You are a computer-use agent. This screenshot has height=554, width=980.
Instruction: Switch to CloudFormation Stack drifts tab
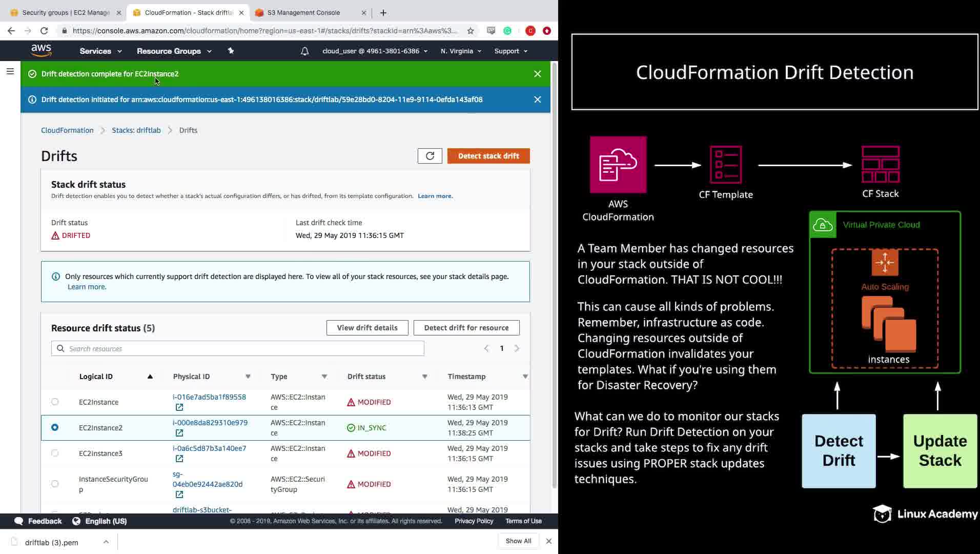(x=188, y=13)
